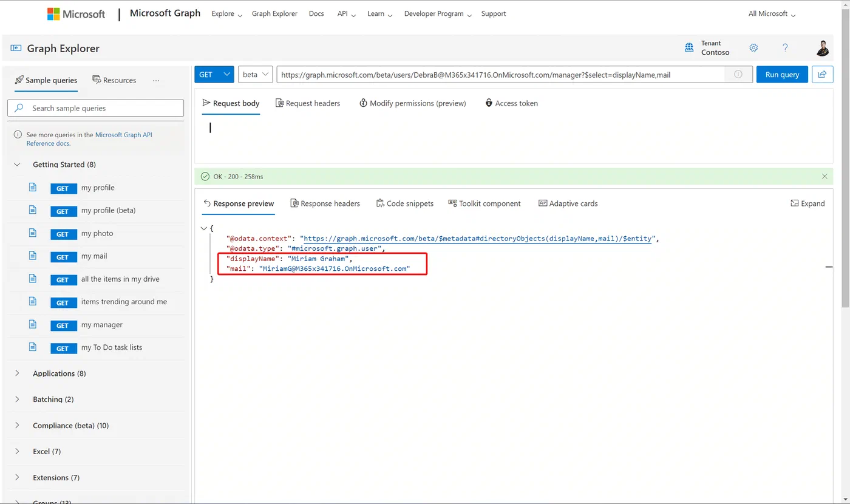Collapse the Getting Started section
The image size is (850, 504).
tap(17, 165)
